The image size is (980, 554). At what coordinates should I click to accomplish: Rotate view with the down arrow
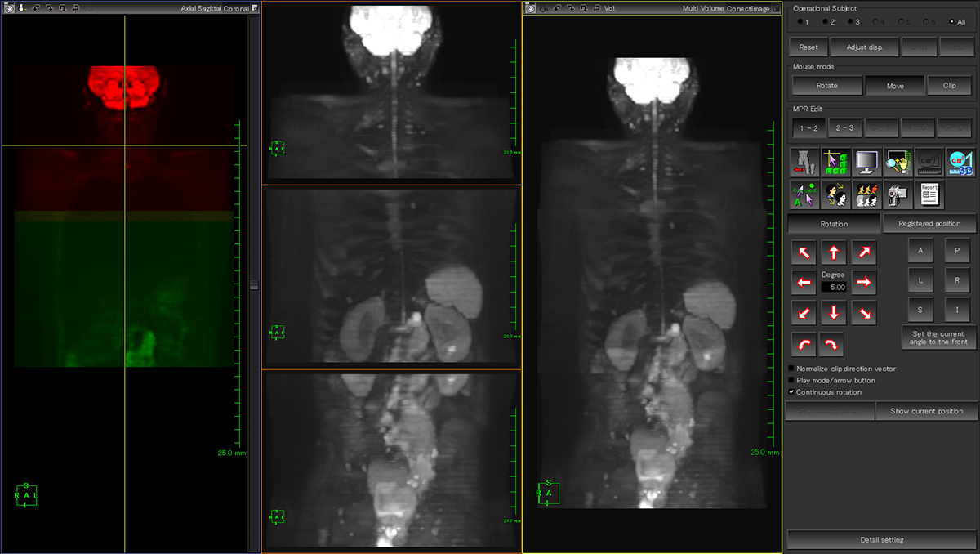(x=833, y=313)
